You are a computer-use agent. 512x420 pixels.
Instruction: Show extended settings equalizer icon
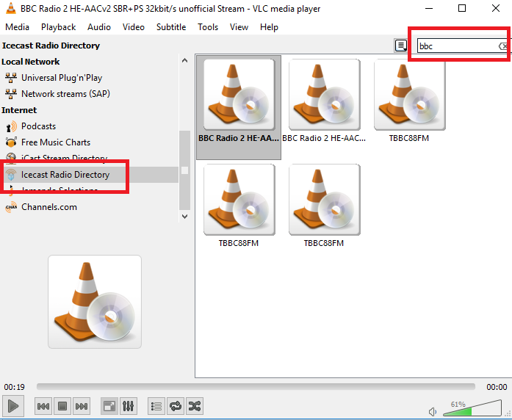pyautogui.click(x=128, y=406)
